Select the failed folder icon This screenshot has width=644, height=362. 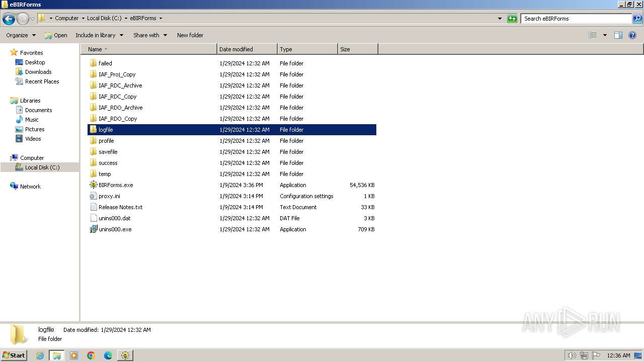93,63
